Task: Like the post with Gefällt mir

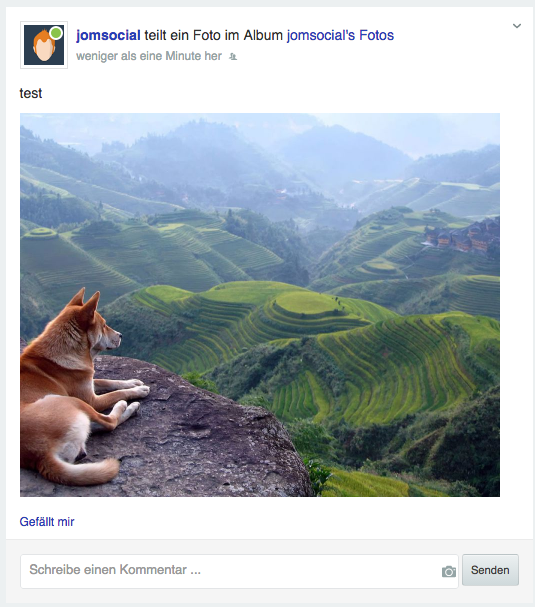Action: point(47,521)
